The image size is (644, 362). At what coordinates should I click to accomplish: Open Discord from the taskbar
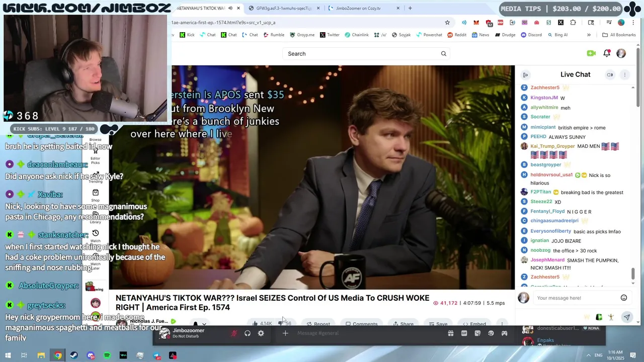point(91,355)
